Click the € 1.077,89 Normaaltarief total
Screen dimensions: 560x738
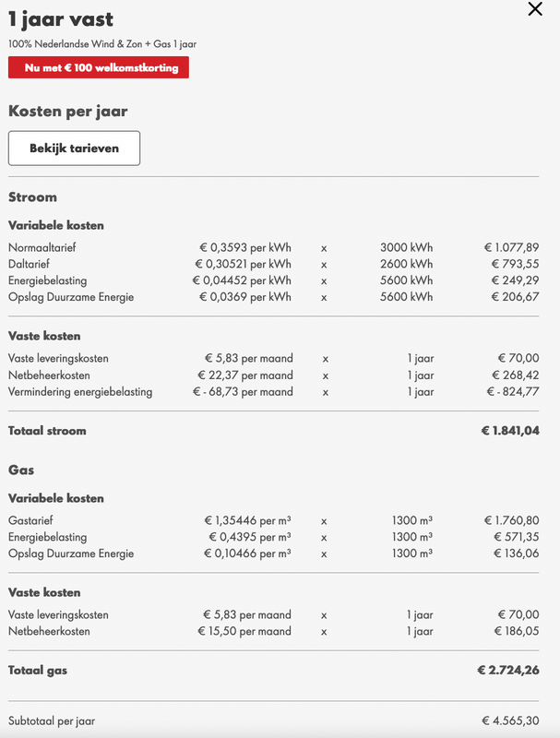511,247
